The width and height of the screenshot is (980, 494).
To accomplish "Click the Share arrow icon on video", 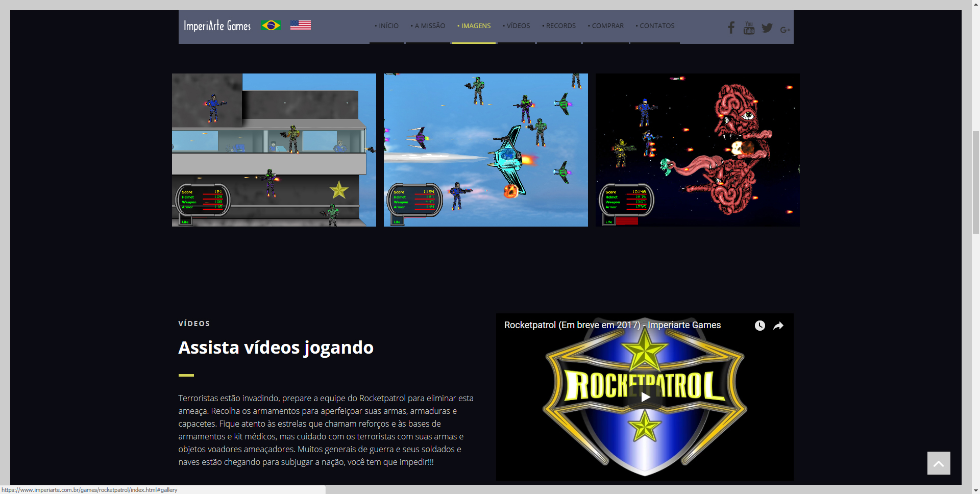I will point(778,326).
